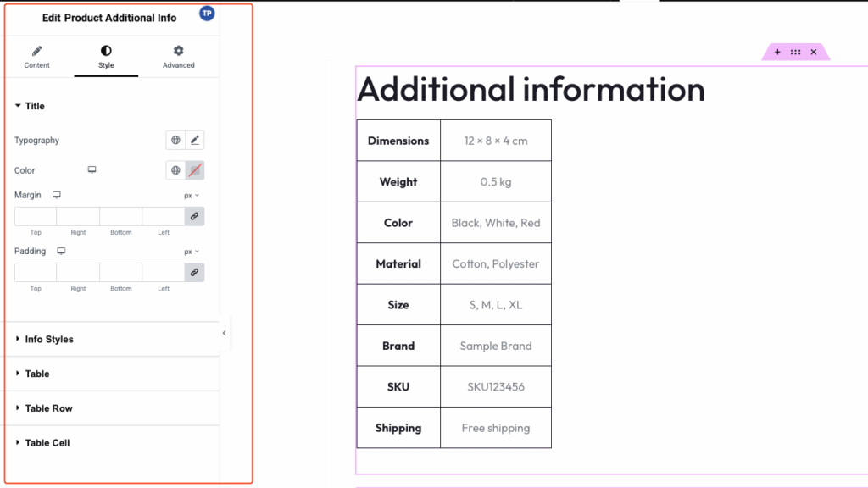Switch to the Advanced tab

click(178, 57)
